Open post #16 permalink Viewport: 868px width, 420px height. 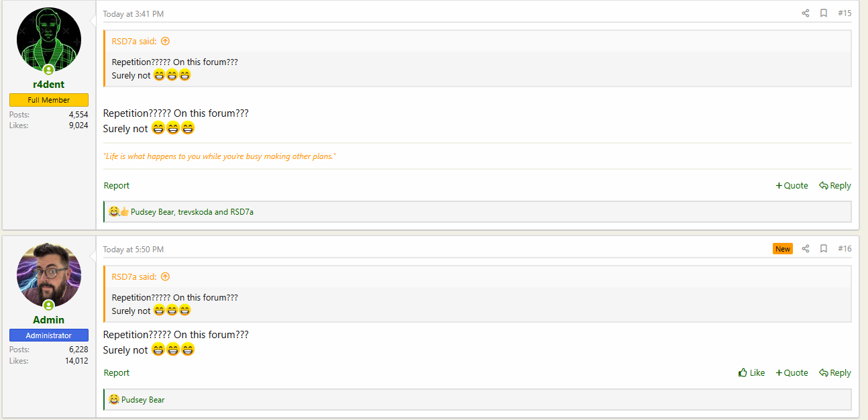pyautogui.click(x=845, y=249)
